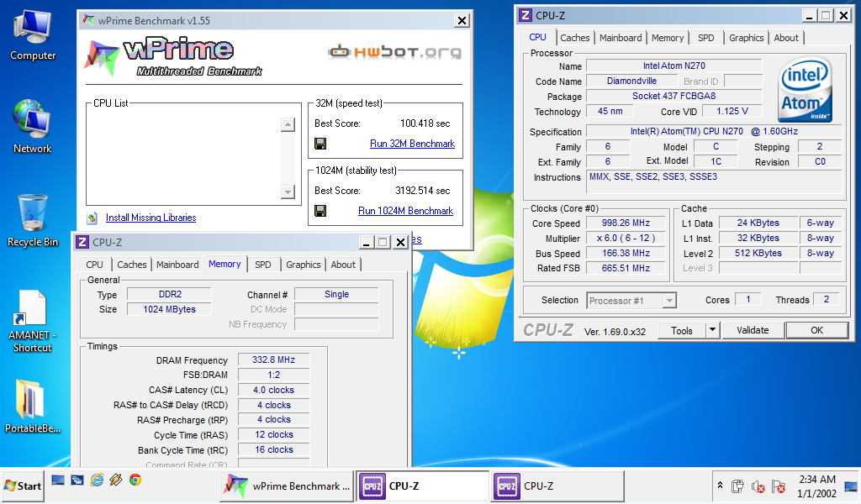The height and width of the screenshot is (504, 861).
Task: Click the power plug tray icon
Action: (737, 486)
